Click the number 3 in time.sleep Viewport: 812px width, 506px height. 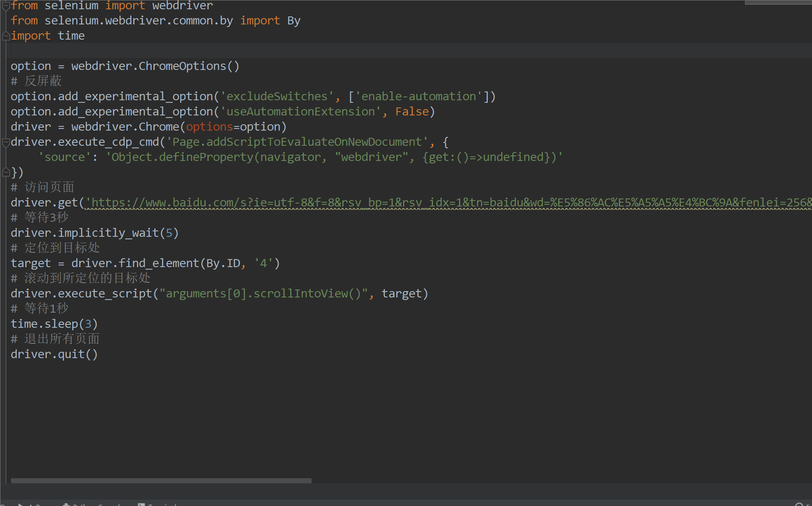pyautogui.click(x=88, y=324)
